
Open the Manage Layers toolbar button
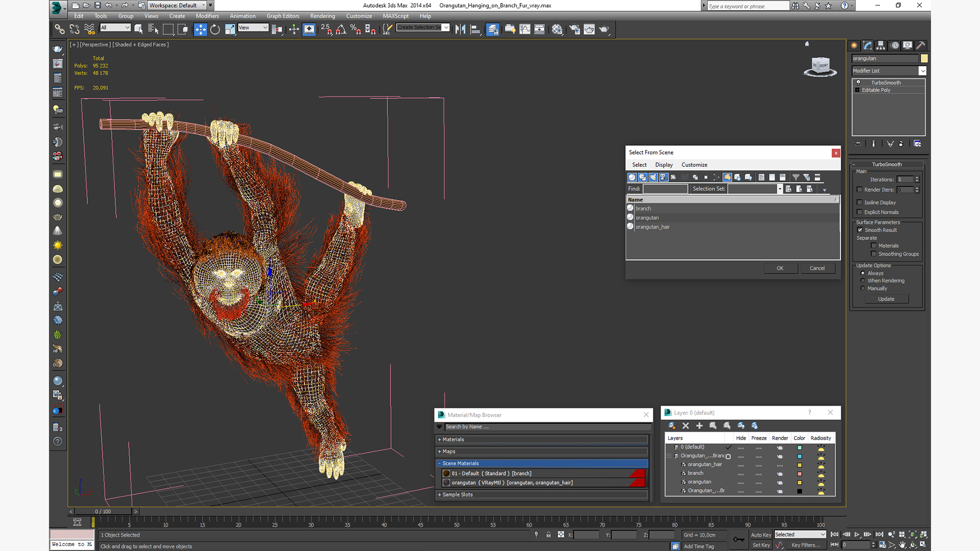point(493,29)
